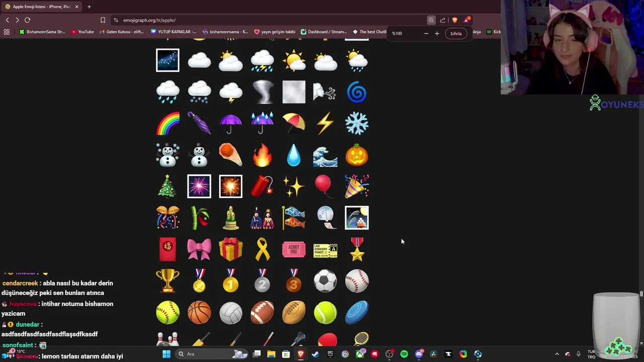Decrease page zoom with the minus button
The height and width of the screenshot is (362, 644).
pos(426,33)
